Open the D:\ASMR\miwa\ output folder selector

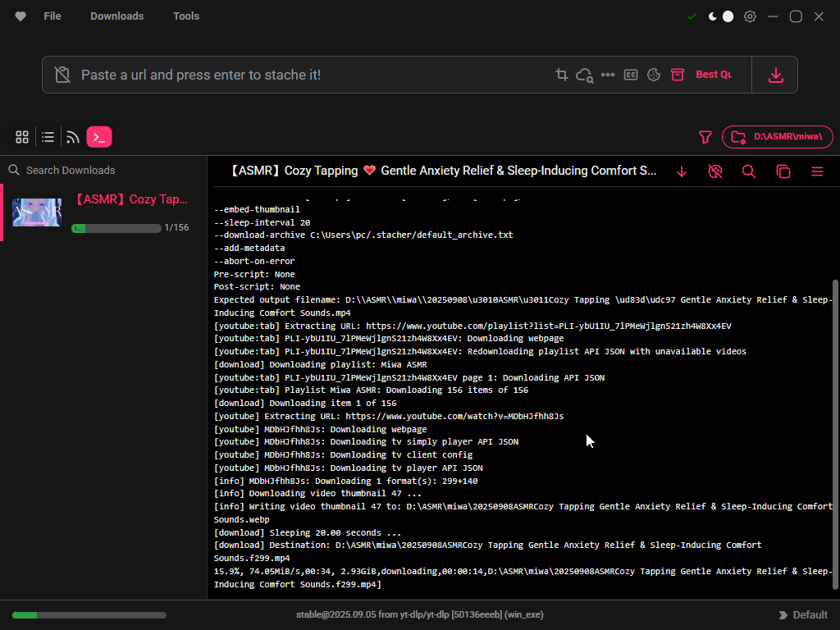777,137
